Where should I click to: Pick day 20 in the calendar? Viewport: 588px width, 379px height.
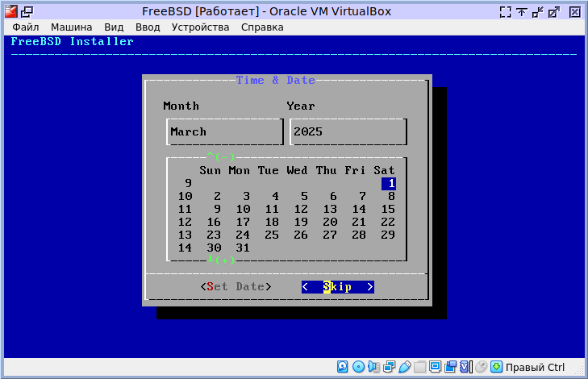coord(330,222)
